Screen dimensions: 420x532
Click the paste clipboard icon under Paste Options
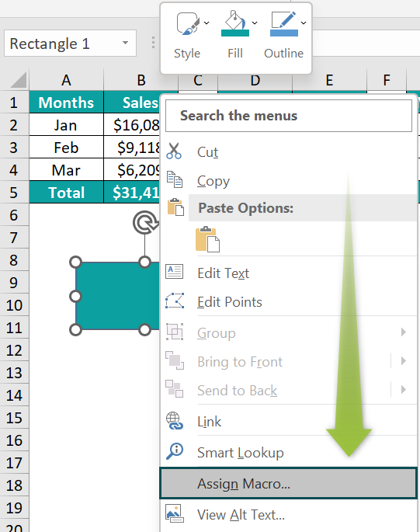coord(207,239)
